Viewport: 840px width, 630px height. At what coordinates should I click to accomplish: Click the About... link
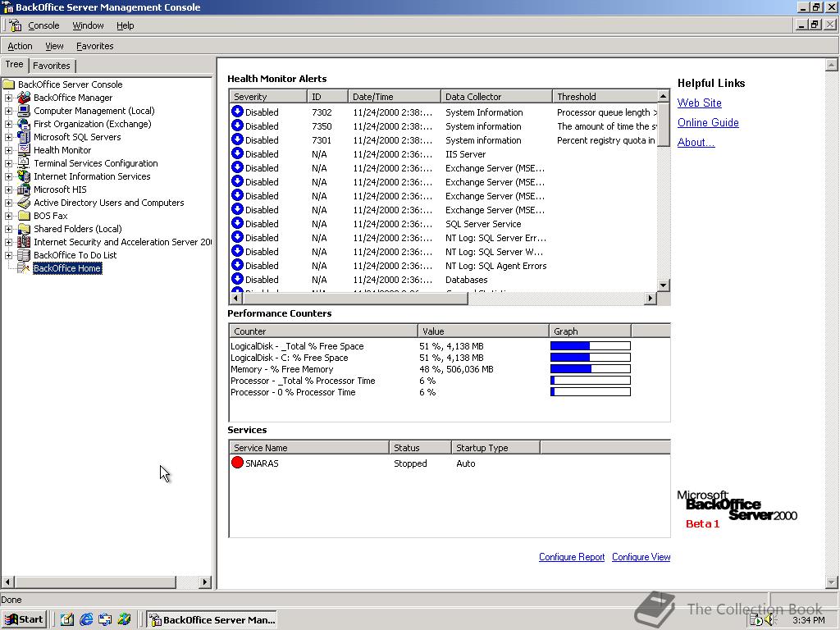pyautogui.click(x=696, y=143)
